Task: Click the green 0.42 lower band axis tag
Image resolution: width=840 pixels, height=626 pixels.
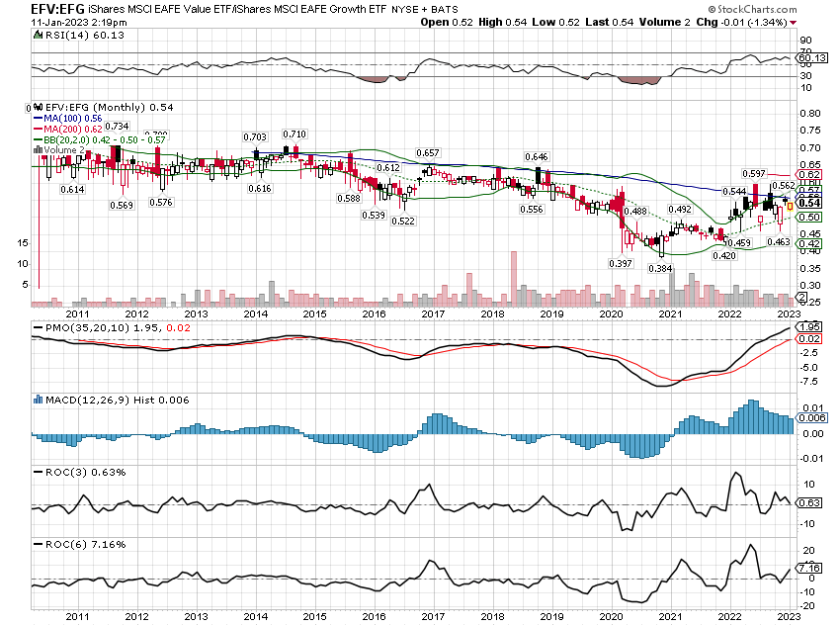Action: point(809,244)
